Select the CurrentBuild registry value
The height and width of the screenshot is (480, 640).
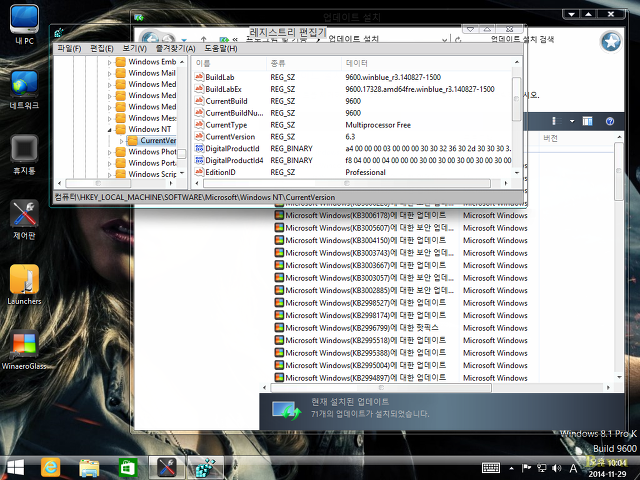(x=226, y=101)
